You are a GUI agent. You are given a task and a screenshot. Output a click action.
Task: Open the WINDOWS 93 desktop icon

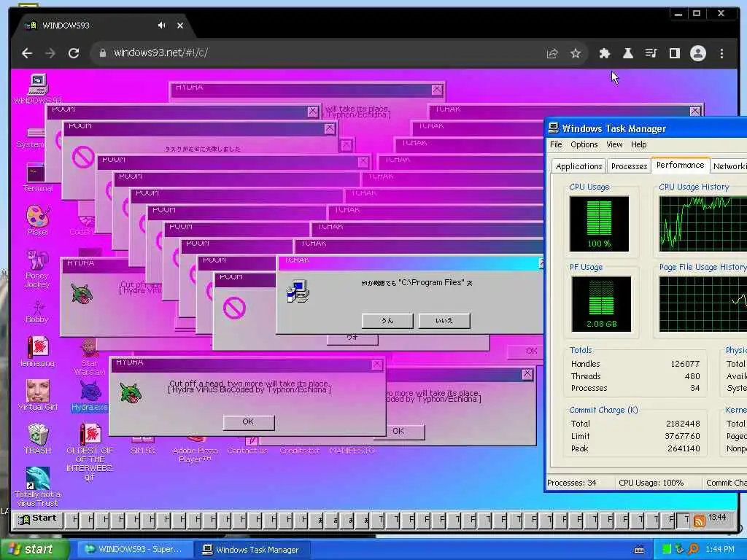37,88
